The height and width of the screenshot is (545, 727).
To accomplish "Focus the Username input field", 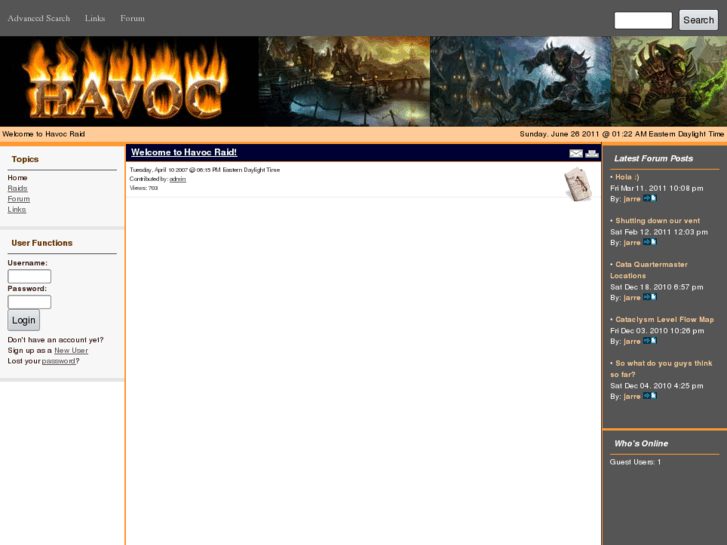I will [x=29, y=276].
